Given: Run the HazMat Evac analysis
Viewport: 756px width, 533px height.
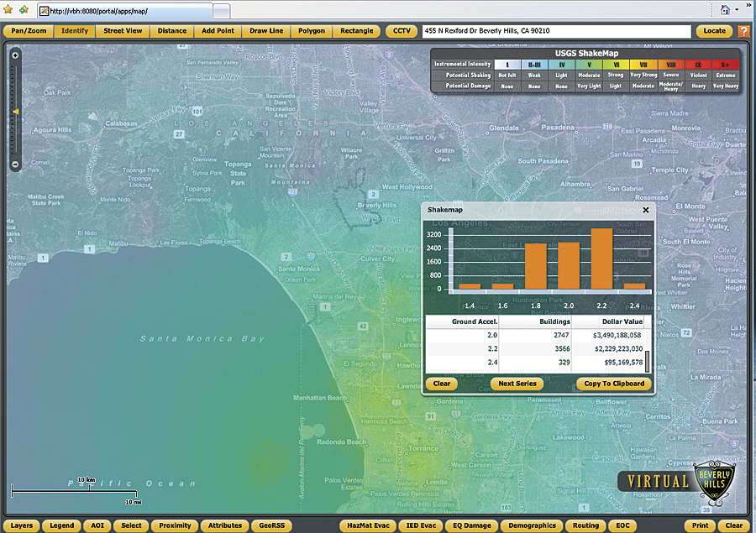Looking at the screenshot, I should [368, 525].
